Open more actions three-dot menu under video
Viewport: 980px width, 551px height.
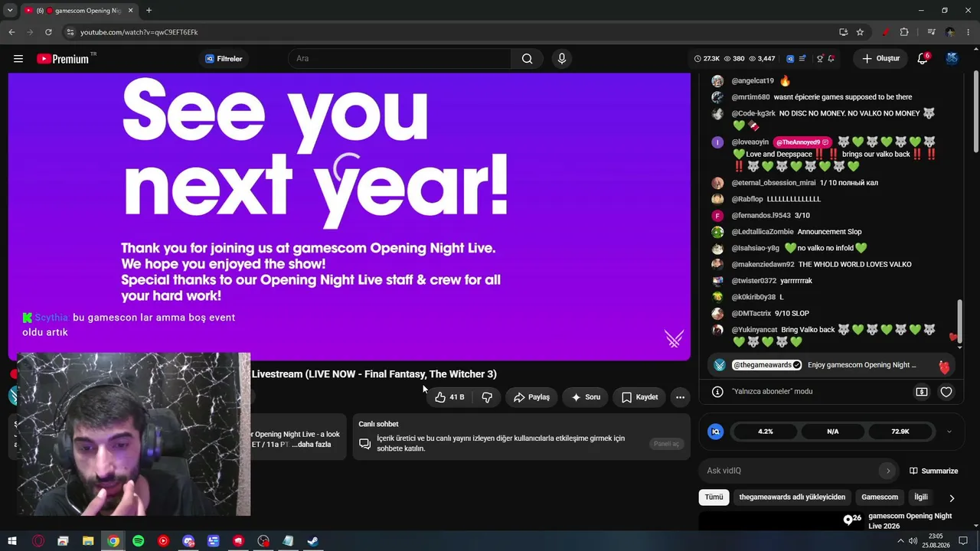680,397
